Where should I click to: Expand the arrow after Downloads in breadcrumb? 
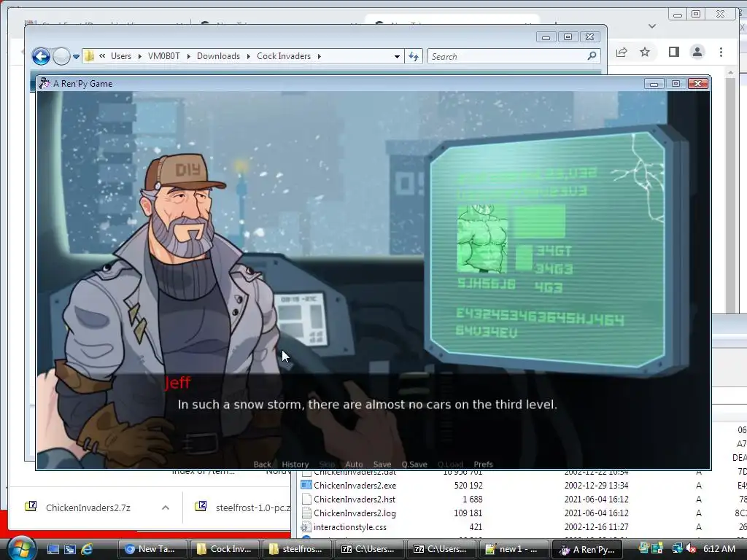[x=248, y=56]
